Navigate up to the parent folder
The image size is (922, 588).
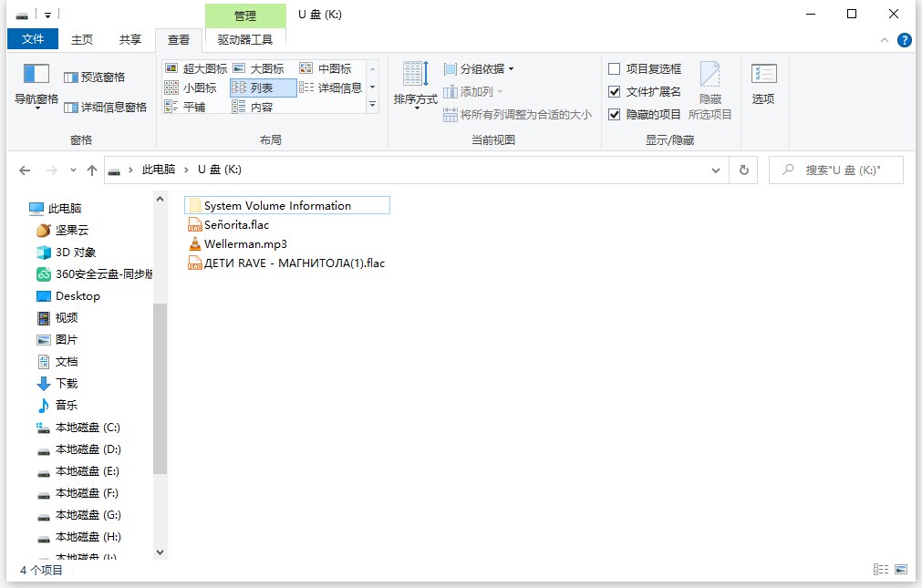(92, 170)
